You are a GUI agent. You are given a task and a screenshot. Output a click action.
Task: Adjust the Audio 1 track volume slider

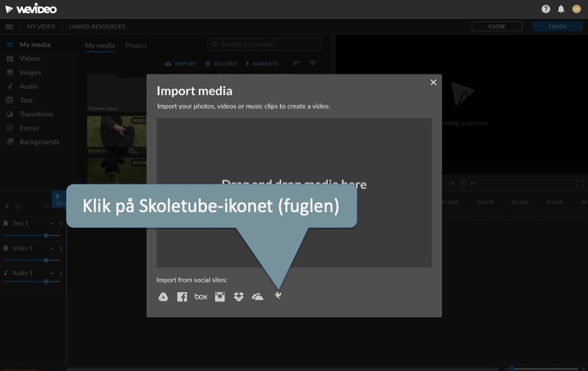[31, 281]
